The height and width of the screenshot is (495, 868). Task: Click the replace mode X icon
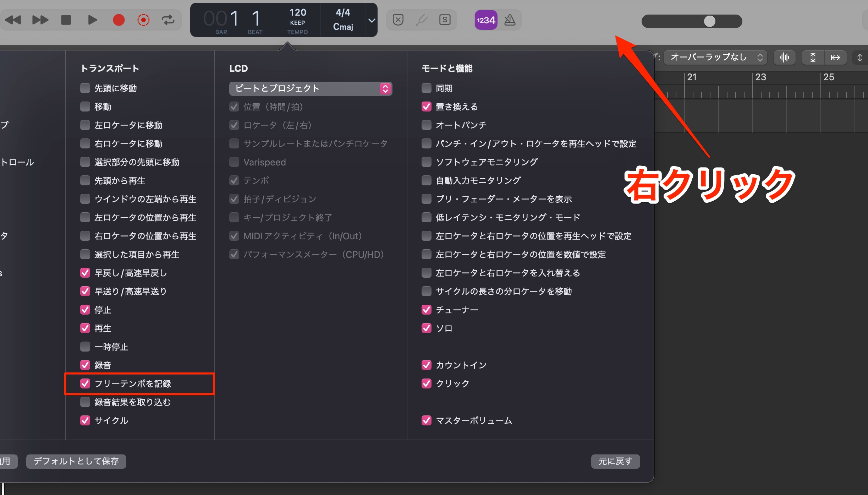coord(398,20)
